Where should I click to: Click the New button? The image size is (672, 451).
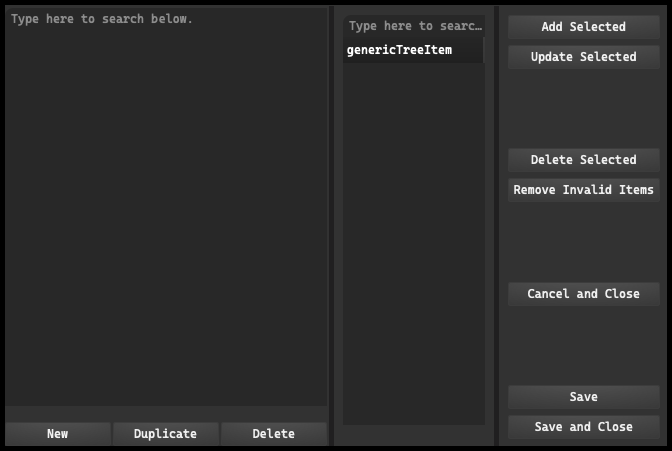click(58, 434)
